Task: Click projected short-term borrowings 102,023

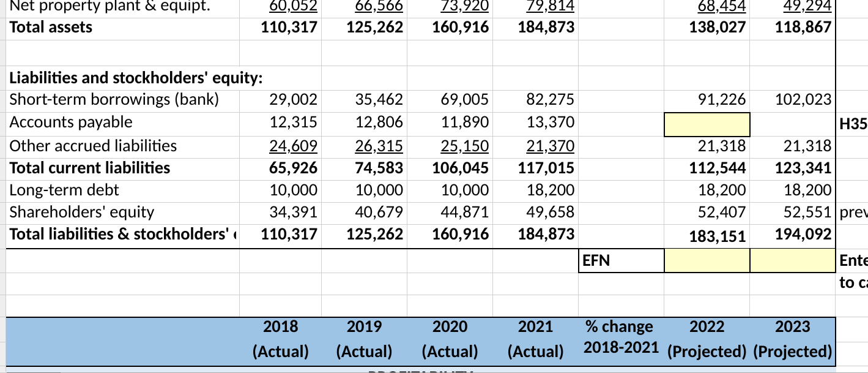Action: tap(803, 100)
